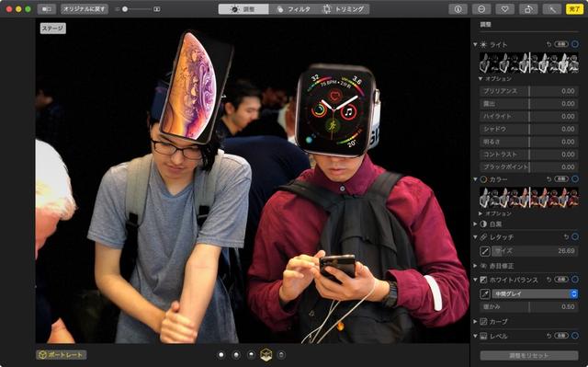Select the second portrait lighting effect

236,355
